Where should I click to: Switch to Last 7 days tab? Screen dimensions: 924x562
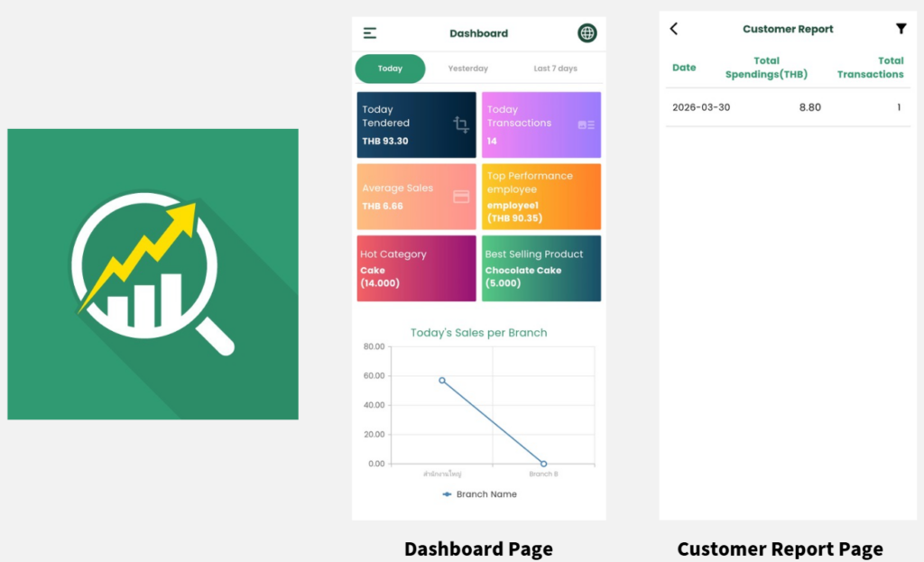click(555, 69)
